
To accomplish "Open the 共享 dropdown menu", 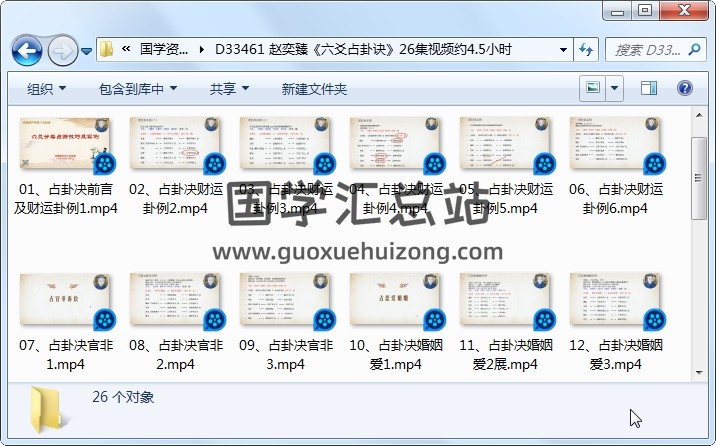I will (229, 89).
